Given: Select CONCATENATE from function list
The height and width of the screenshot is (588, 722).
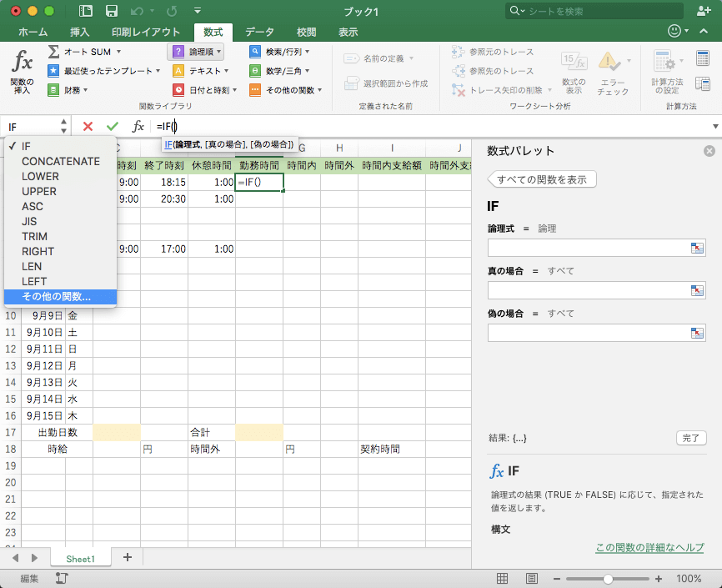Looking at the screenshot, I should (60, 161).
